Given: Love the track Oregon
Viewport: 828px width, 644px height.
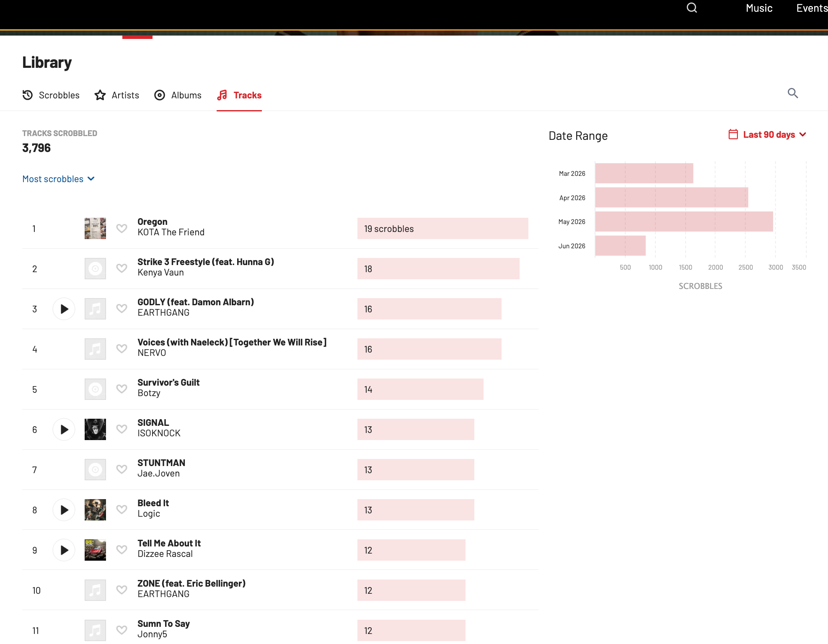Looking at the screenshot, I should tap(122, 228).
